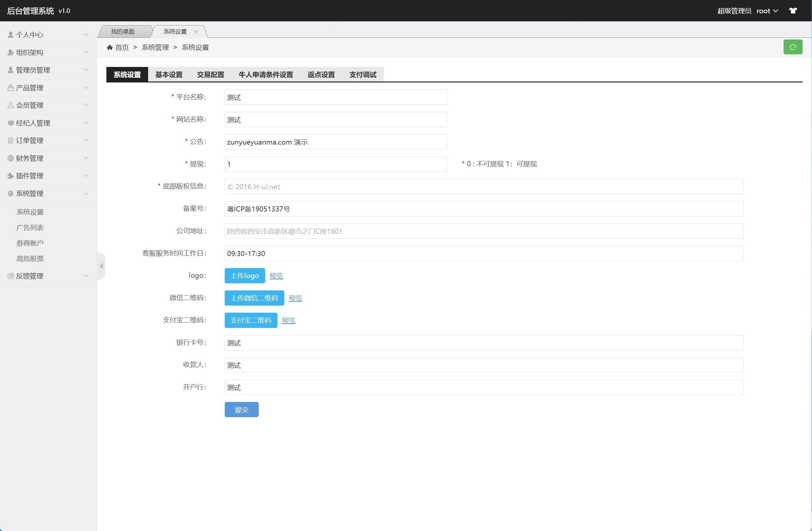Click 预览 link next to 支付宝二维码
Image resolution: width=812 pixels, height=531 pixels.
[288, 320]
